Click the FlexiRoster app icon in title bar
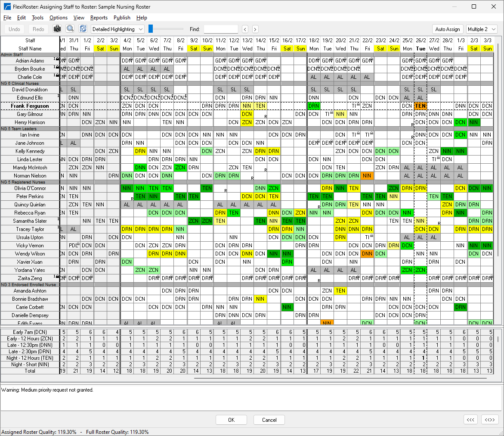The width and height of the screenshot is (504, 436). (x=7, y=6)
